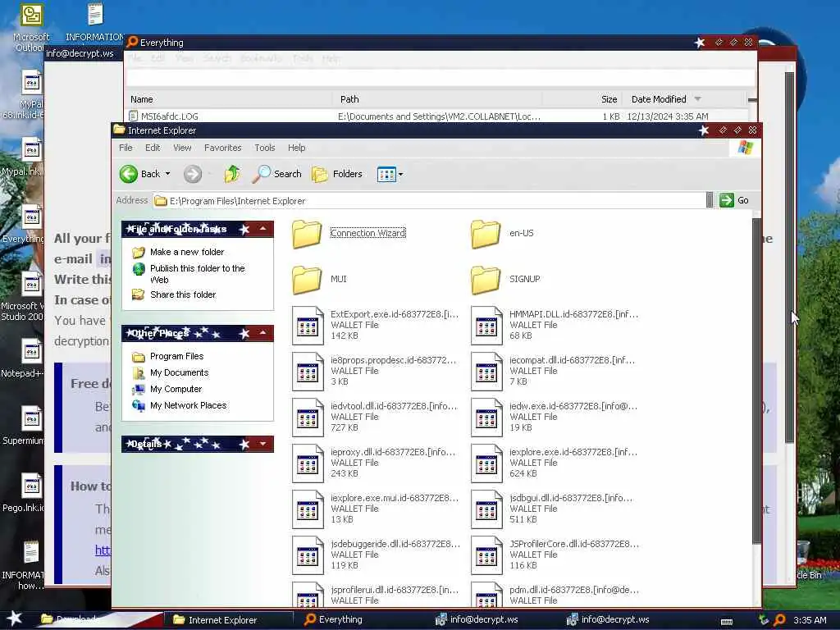Click the address bar path field

(429, 201)
